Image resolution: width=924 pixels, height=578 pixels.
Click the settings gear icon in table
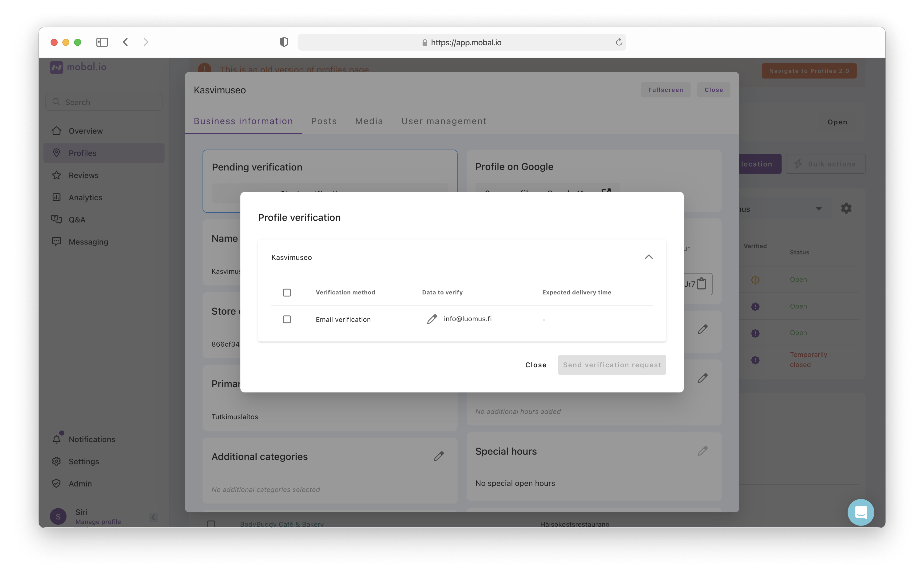click(846, 208)
